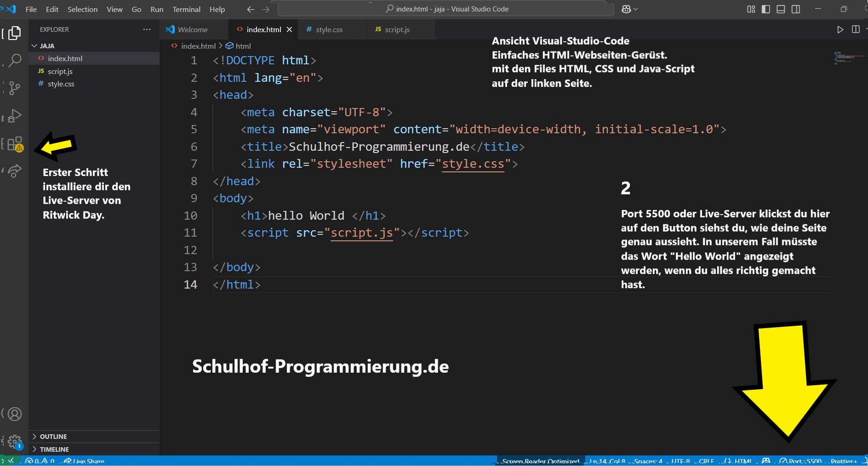Switch to the Welcome tab
868x466 pixels.
pos(194,29)
